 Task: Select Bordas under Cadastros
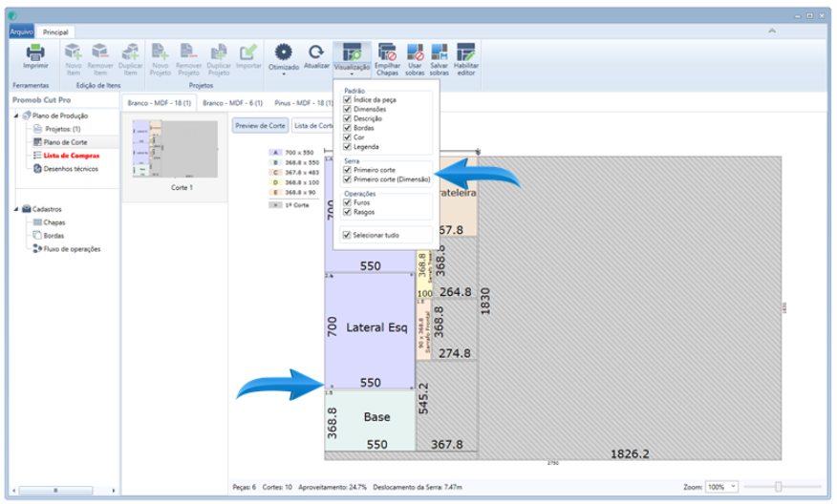(x=54, y=236)
